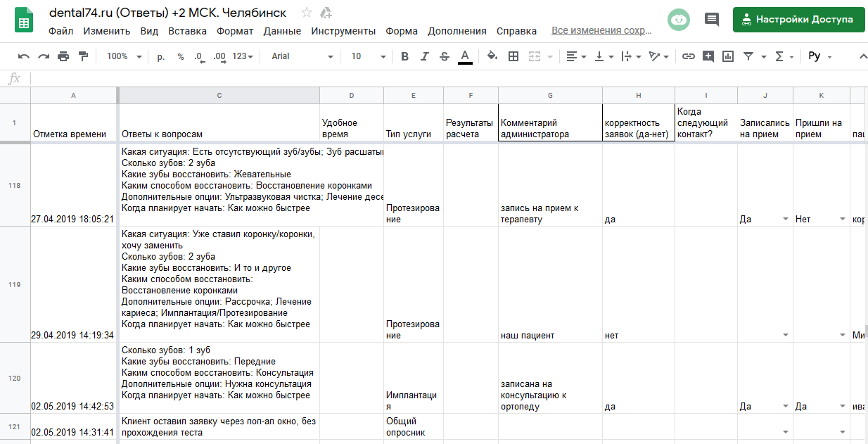Print the spreadsheet
Image resolution: width=868 pixels, height=444 pixels.
pyautogui.click(x=63, y=56)
